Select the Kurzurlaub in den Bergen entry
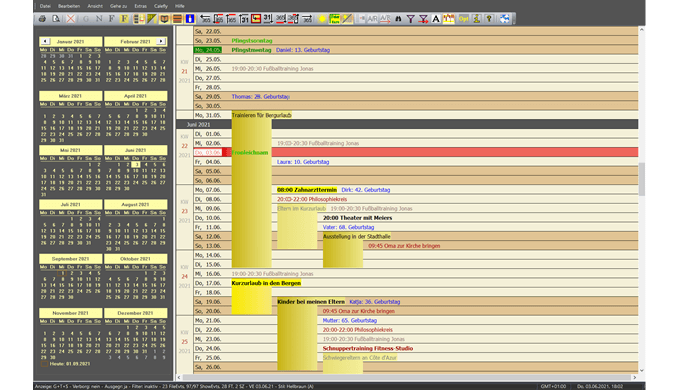 [x=266, y=283]
